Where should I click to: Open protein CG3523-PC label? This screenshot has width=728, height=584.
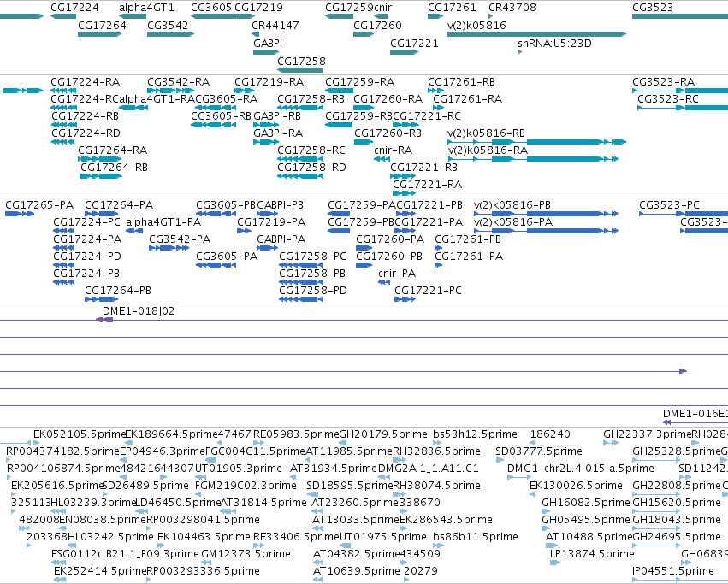click(669, 204)
